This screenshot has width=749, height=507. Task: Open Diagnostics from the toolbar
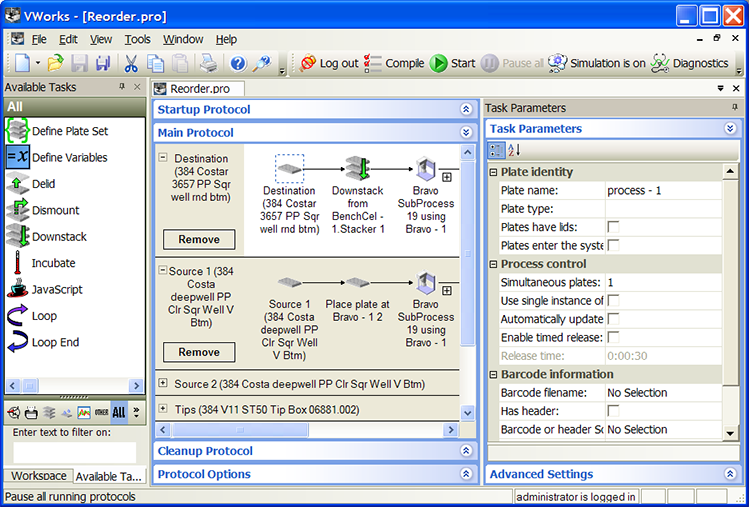(660, 63)
